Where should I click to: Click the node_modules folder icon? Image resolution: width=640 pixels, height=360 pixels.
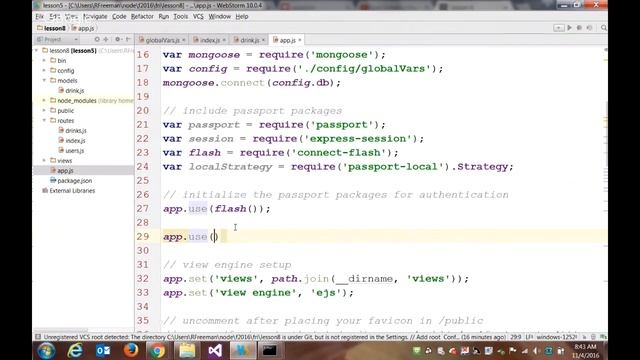click(53, 100)
